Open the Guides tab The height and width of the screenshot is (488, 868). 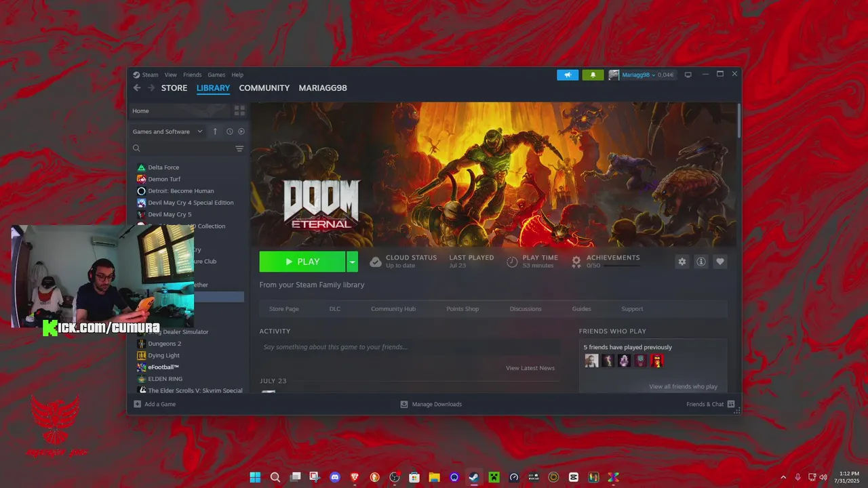tap(582, 309)
